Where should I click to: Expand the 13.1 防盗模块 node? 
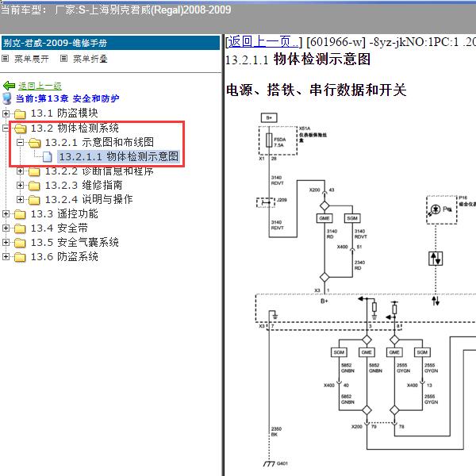coord(6,113)
